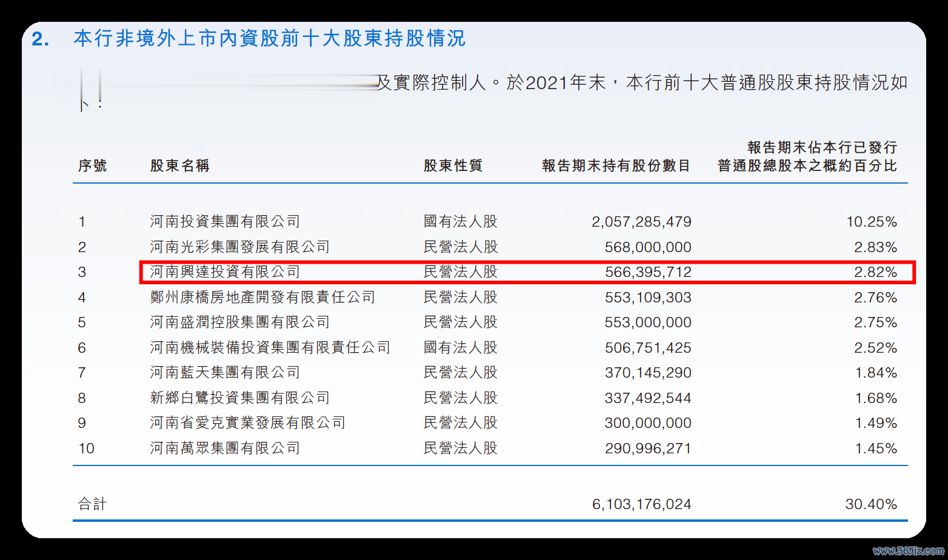Image resolution: width=948 pixels, height=560 pixels.
Task: Click the percentage 2.52%
Action: coord(876,348)
